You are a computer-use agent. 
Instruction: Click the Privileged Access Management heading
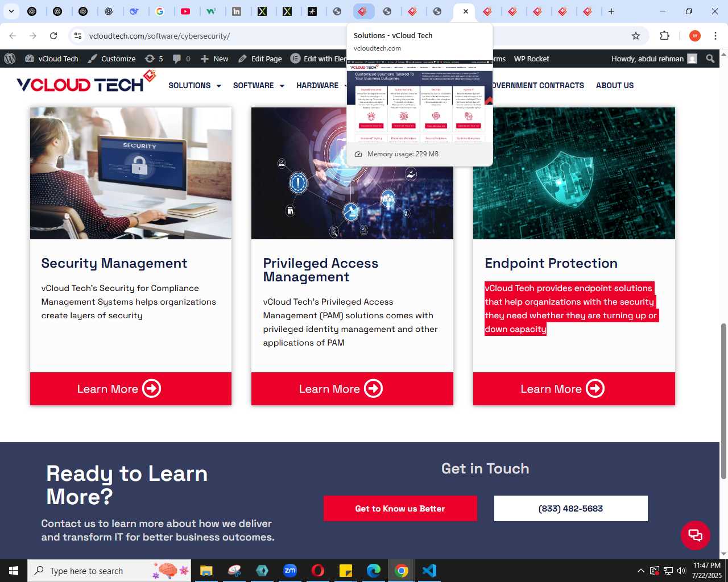[x=320, y=270]
